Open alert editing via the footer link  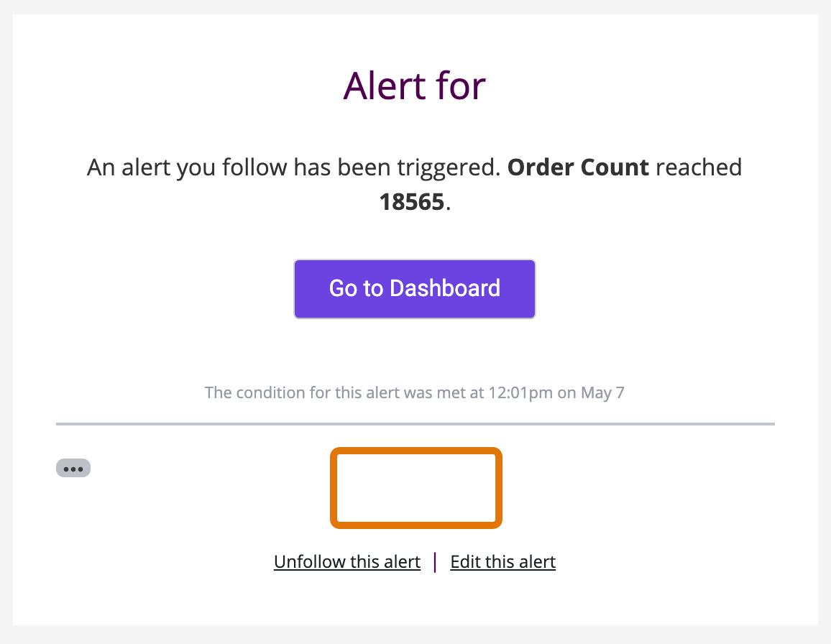tap(502, 561)
